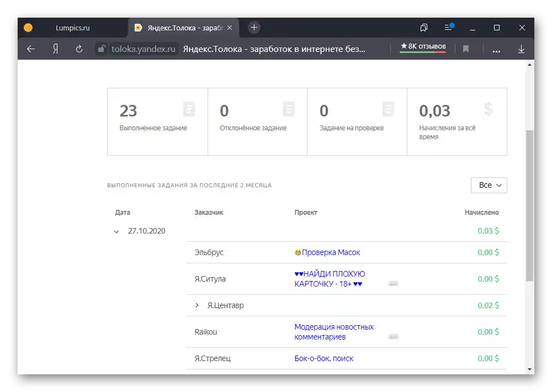Click ellipsis badge next to Модерация комментариев
This screenshot has width=552, height=392.
pos(393,337)
